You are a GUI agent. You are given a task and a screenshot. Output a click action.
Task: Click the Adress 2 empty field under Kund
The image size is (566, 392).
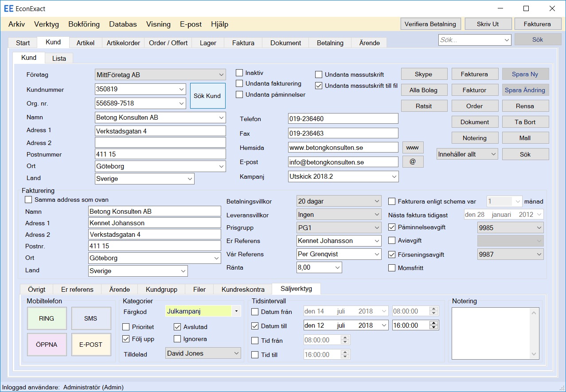point(160,142)
